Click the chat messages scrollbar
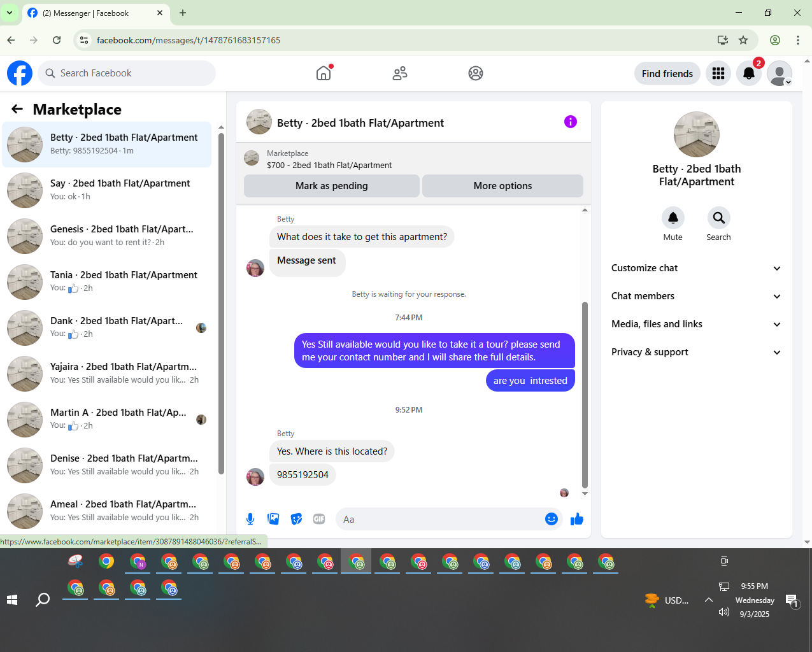The width and height of the screenshot is (812, 652). coord(585,395)
